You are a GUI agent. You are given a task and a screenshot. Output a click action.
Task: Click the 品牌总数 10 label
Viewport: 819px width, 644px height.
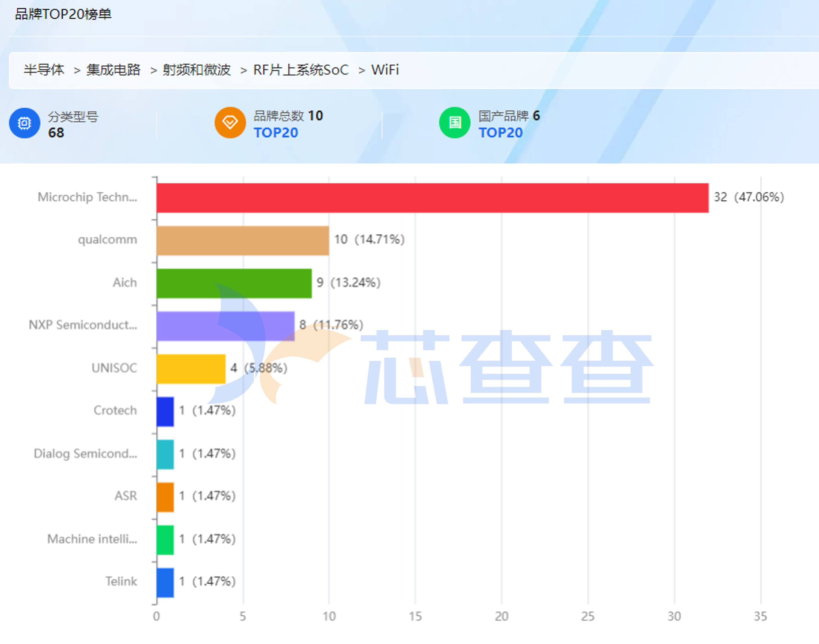(289, 116)
